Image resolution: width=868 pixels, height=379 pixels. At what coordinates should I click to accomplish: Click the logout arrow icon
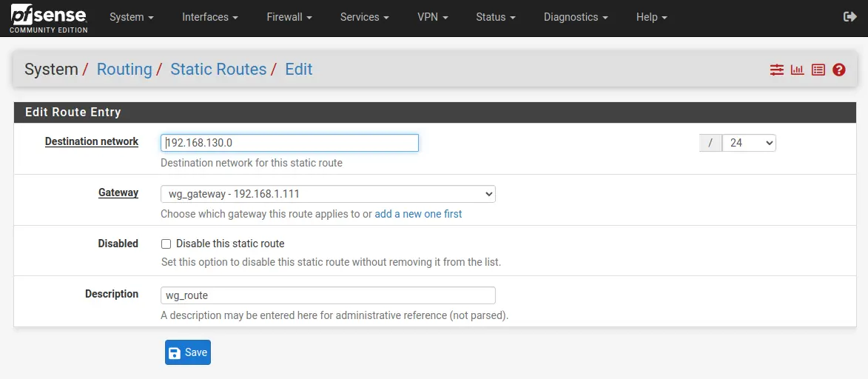click(850, 17)
